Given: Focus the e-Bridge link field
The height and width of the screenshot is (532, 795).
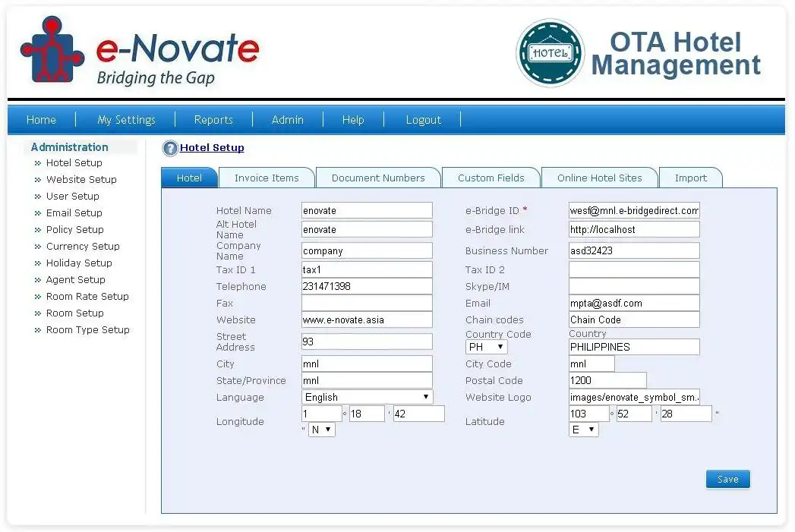Looking at the screenshot, I should coord(634,229).
